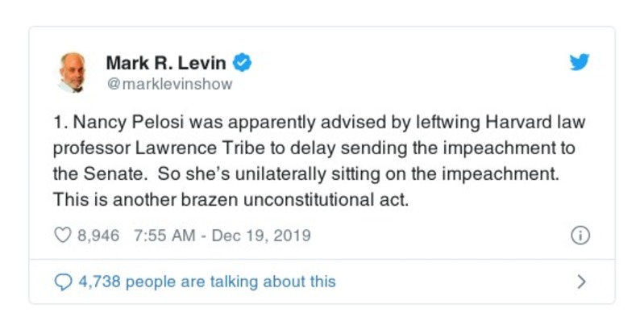The image size is (644, 334).
Task: Expand the conversation with the right chevron
Action: pyautogui.click(x=581, y=282)
